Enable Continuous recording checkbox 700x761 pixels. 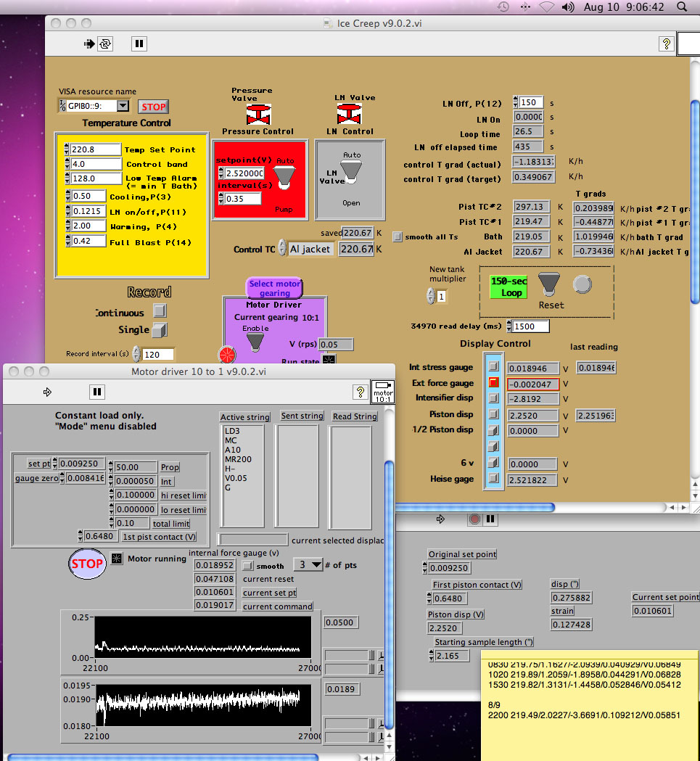tap(160, 311)
